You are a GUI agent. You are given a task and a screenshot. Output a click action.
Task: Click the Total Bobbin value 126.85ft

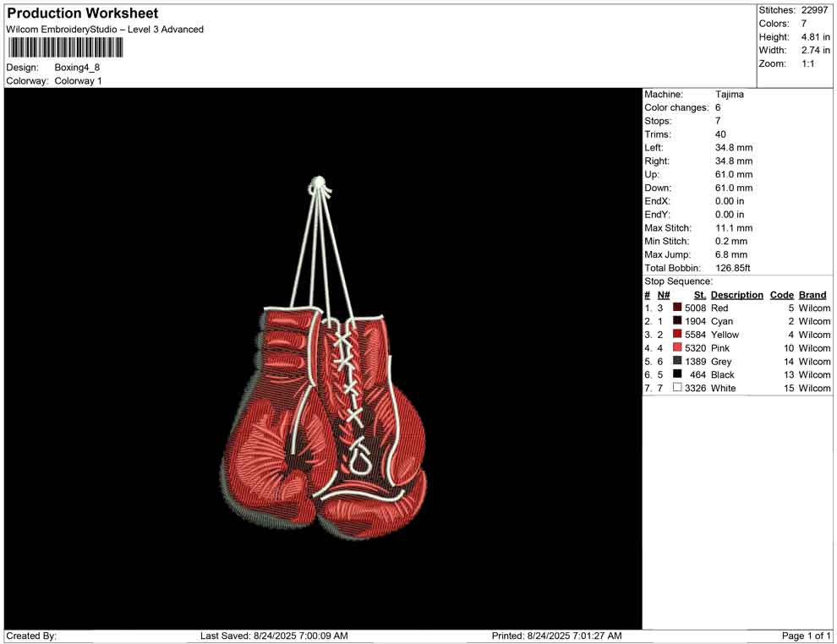[x=733, y=268]
